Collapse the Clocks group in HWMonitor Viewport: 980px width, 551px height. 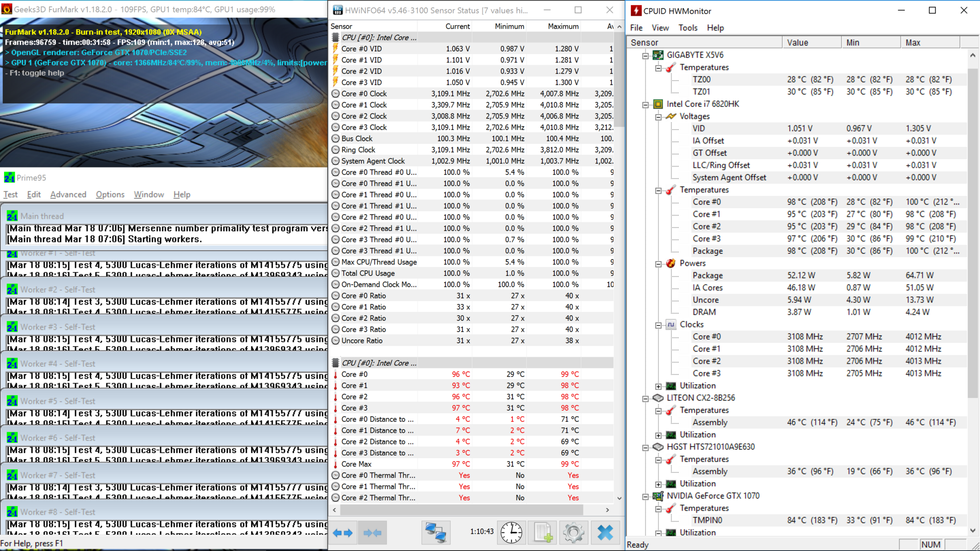point(658,325)
